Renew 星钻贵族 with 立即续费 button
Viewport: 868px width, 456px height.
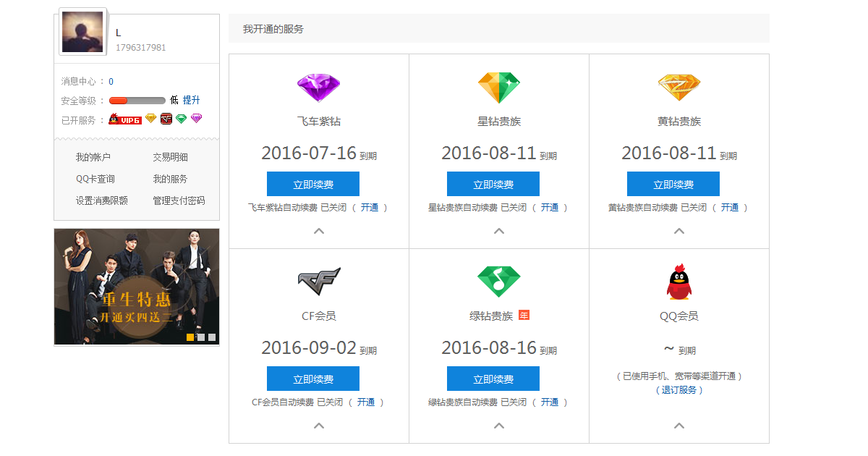(493, 184)
